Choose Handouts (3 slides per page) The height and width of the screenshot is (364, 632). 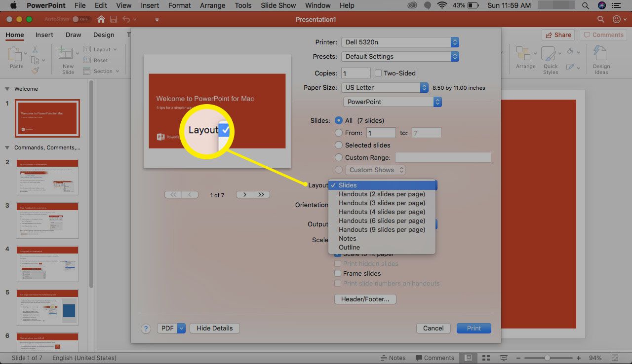pos(382,203)
